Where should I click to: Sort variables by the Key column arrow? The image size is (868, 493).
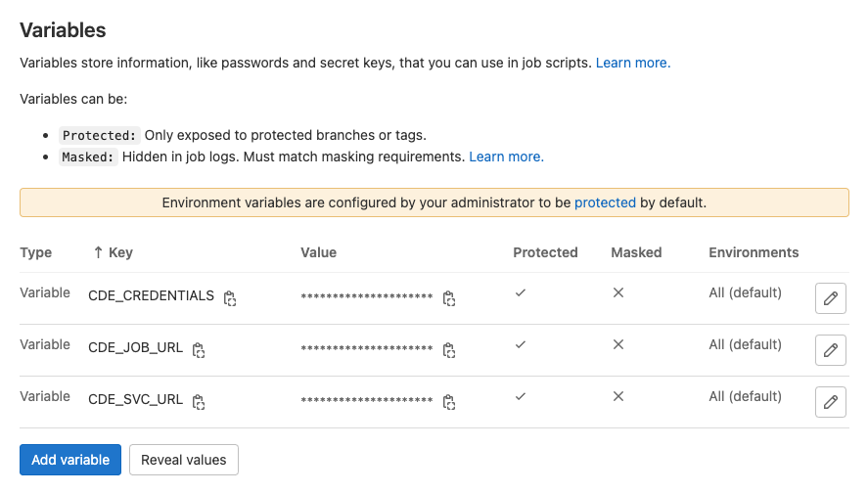(98, 252)
